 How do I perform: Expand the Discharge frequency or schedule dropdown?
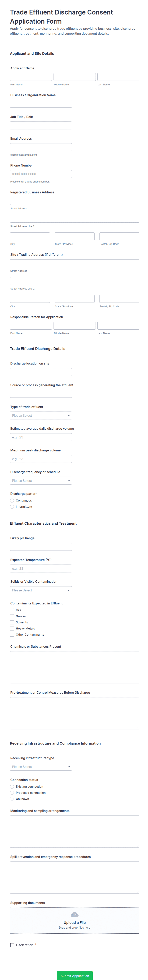pos(41,481)
